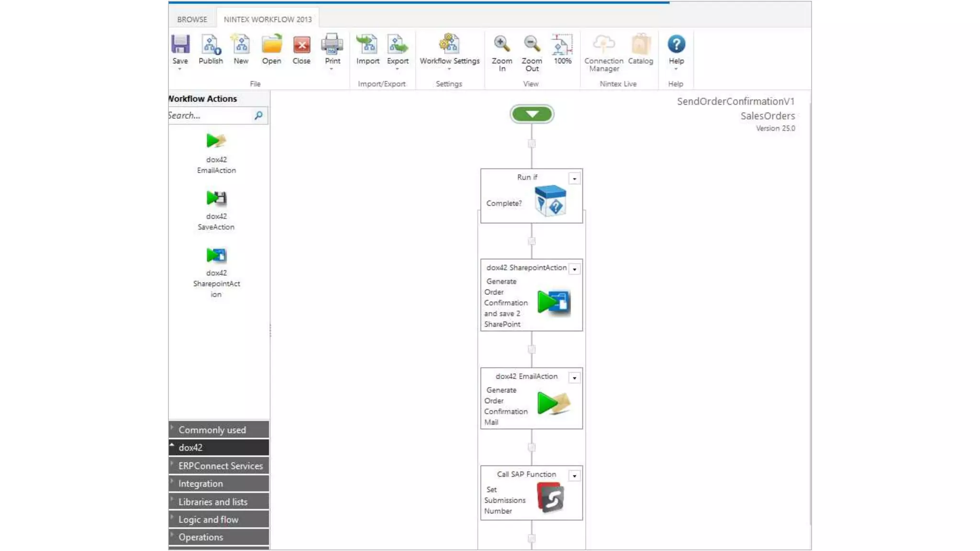
Task: Switch to the BROWSE tab
Action: pyautogui.click(x=192, y=19)
